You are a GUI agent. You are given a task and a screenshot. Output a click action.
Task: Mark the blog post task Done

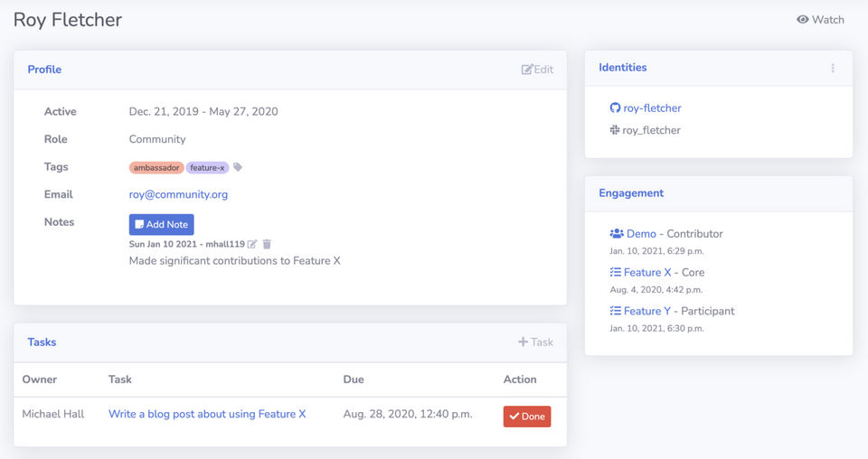pyautogui.click(x=527, y=417)
